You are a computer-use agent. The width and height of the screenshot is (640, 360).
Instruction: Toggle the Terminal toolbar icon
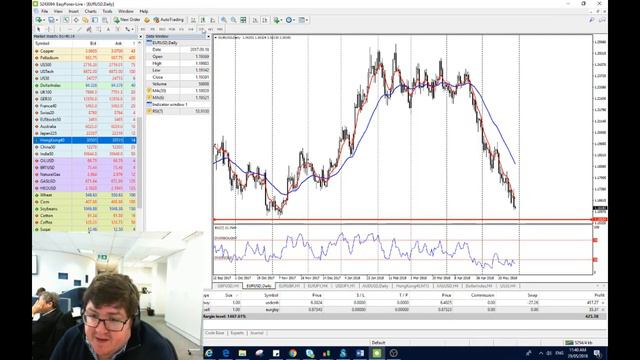click(x=95, y=20)
